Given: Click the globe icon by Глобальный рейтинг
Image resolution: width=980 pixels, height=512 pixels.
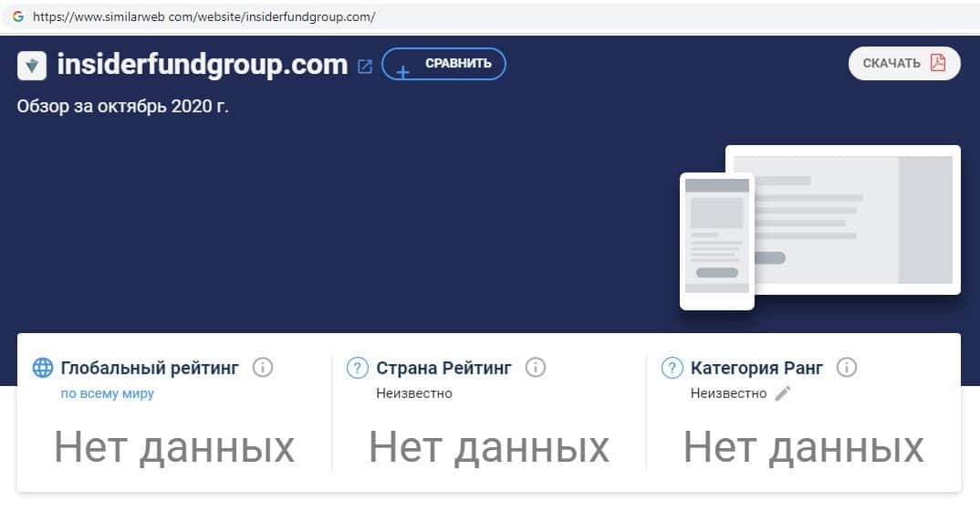Looking at the screenshot, I should click(x=43, y=368).
